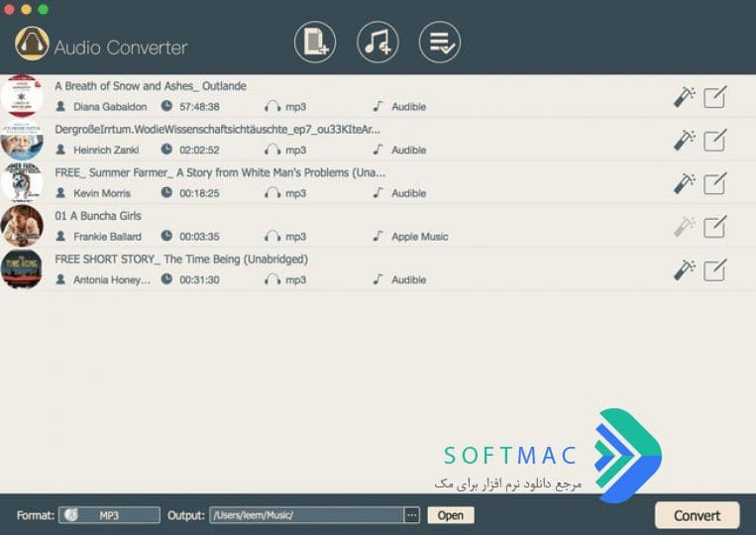Select title FREE SHORT STORY_ The Time Being
Viewport: 756px width, 535px height.
coord(181,260)
